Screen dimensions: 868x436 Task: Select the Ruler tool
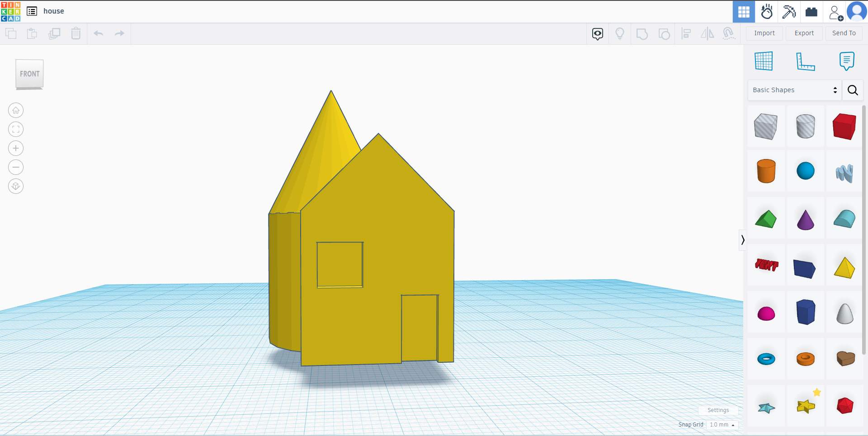(805, 61)
